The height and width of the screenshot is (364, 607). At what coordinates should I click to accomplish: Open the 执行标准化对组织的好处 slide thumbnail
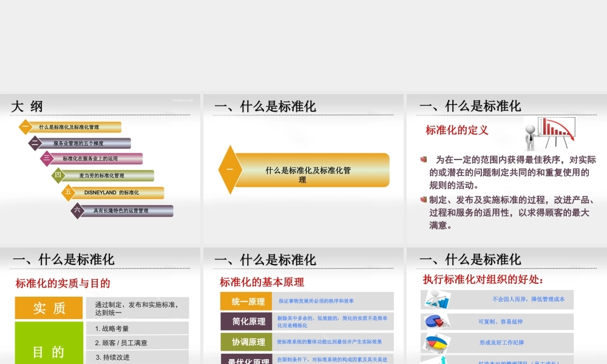point(507,306)
